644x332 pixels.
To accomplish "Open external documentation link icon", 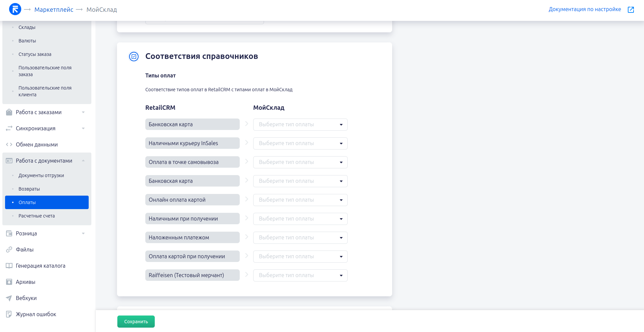I will coord(631,10).
